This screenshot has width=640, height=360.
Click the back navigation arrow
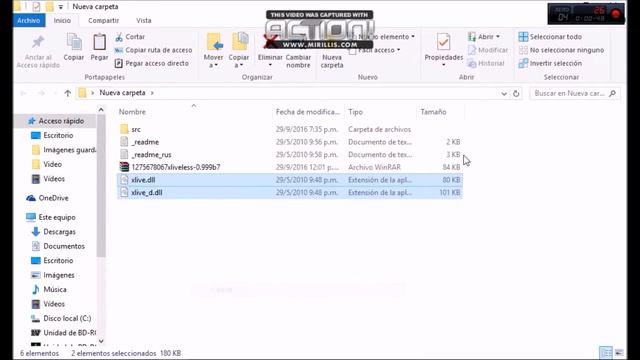(23, 93)
